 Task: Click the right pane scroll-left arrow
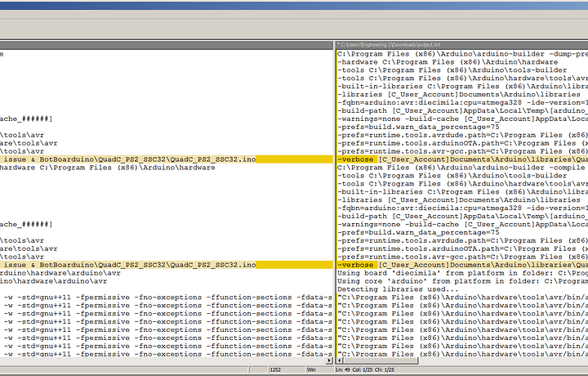(340, 360)
